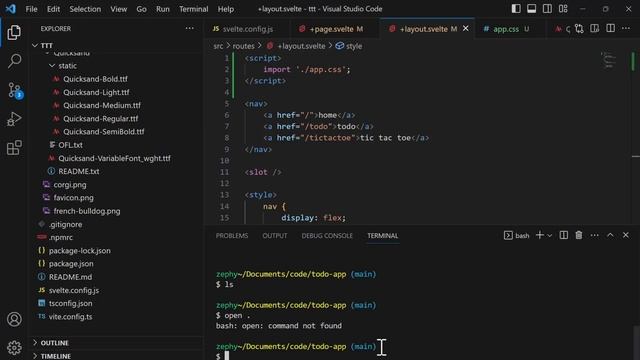This screenshot has height=360, width=640.
Task: Open Quicksand-Light.ttf in explorer
Action: click(96, 92)
